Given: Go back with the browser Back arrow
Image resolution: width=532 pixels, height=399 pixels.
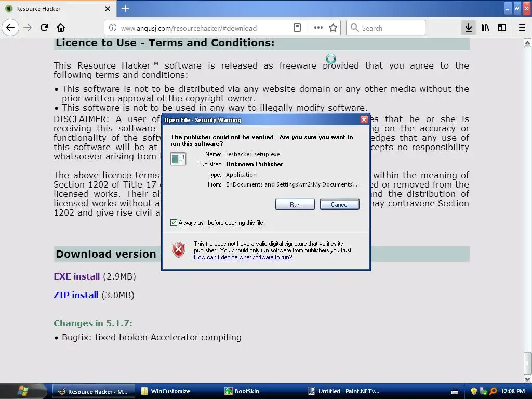Looking at the screenshot, I should point(10,28).
